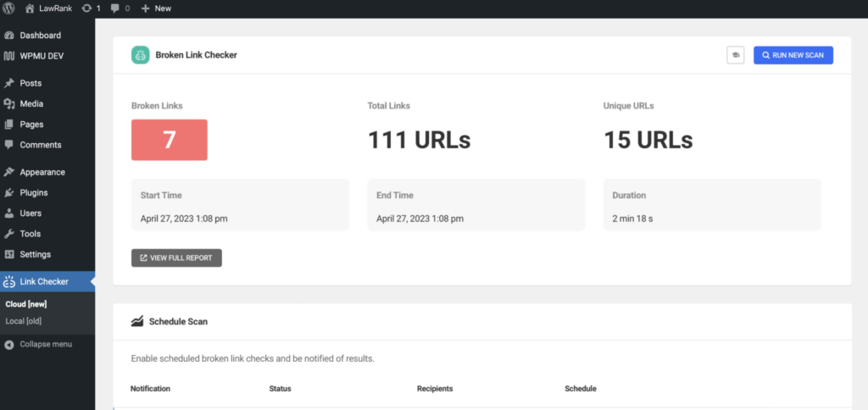Open the Settings menu label
868x410 pixels.
pyautogui.click(x=36, y=254)
